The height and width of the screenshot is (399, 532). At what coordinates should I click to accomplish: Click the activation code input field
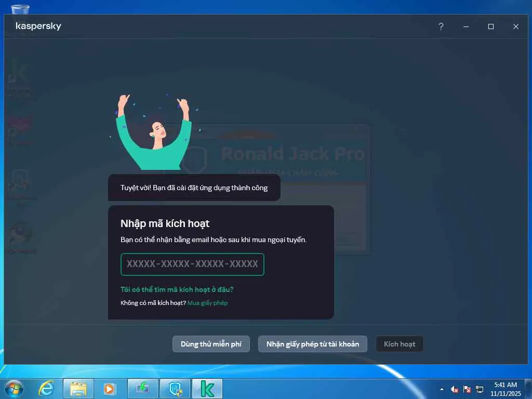pyautogui.click(x=192, y=264)
